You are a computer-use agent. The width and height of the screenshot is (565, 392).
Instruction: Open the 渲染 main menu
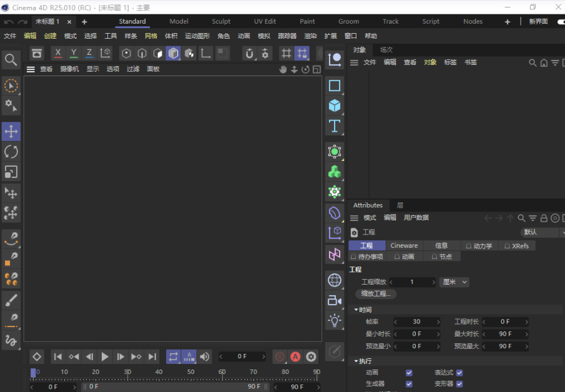[x=311, y=36]
